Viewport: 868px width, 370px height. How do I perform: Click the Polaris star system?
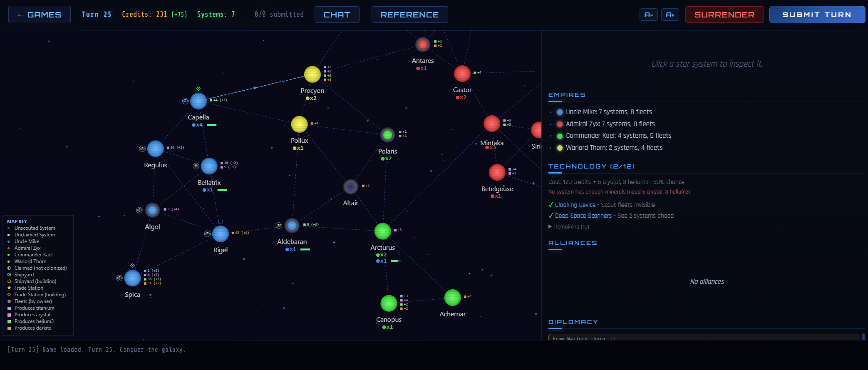[387, 135]
